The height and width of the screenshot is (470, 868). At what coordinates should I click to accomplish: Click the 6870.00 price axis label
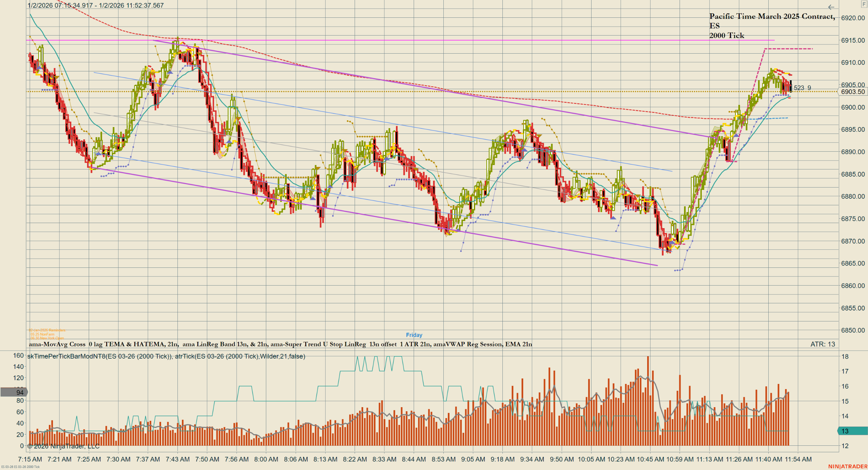coord(853,241)
